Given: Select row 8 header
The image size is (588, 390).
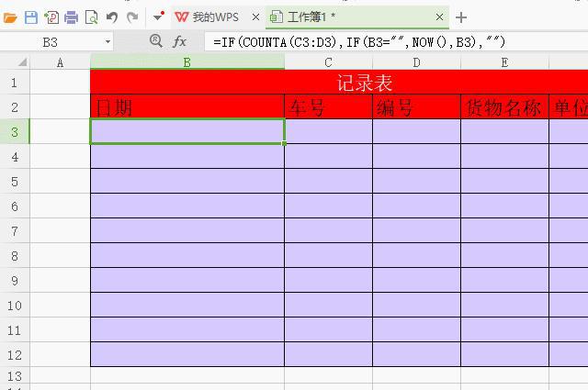Looking at the screenshot, I should click(x=15, y=255).
